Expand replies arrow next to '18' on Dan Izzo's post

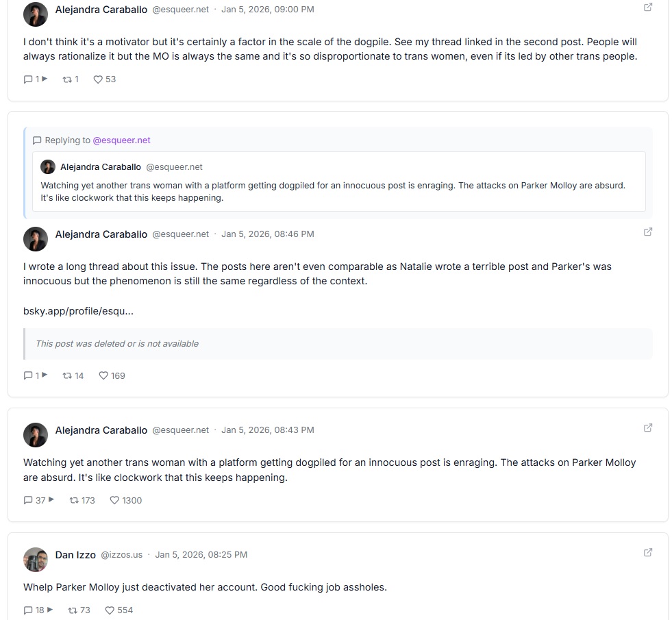pos(49,610)
